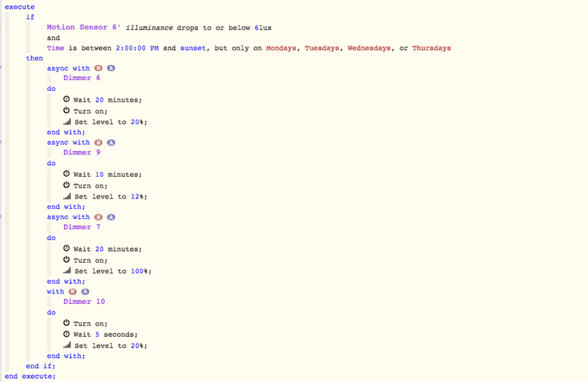Click 'async with' above Dimmer 9
This screenshot has height=382, width=588.
click(68, 142)
